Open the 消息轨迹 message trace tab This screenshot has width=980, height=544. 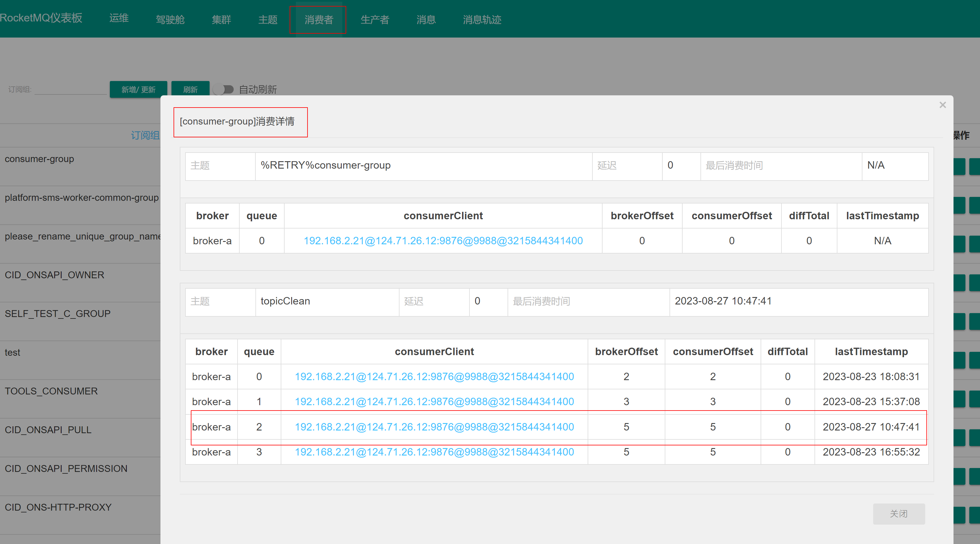coord(482,19)
